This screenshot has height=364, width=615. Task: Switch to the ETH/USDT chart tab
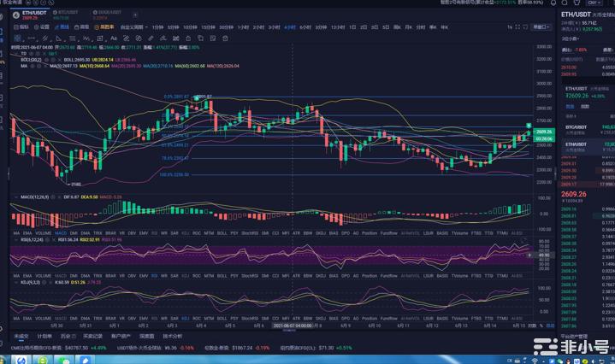coord(30,15)
